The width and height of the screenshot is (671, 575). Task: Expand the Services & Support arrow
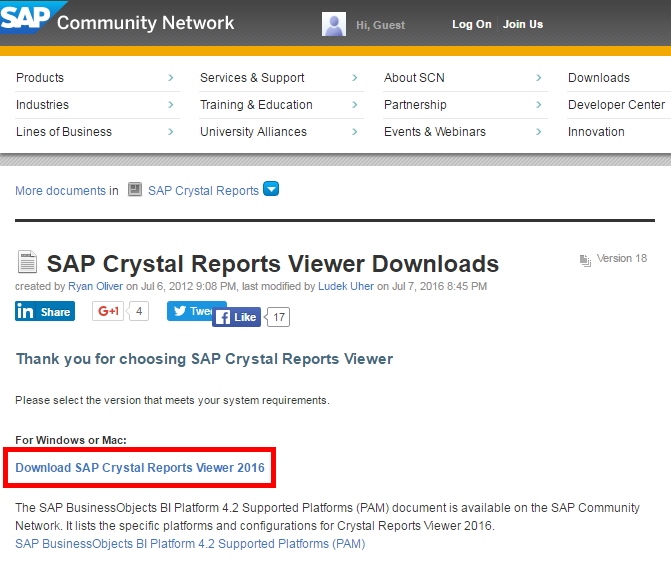coord(355,78)
